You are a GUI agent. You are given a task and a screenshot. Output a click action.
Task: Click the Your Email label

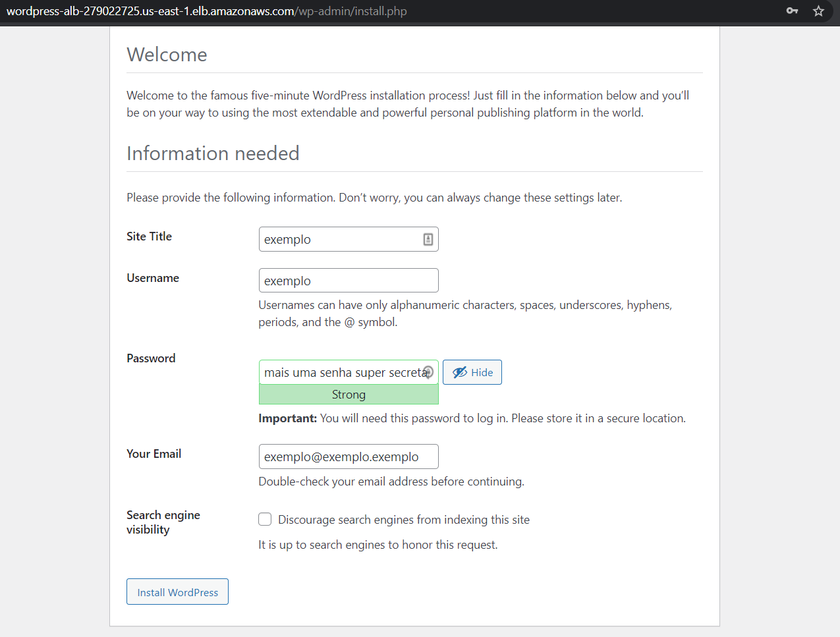tap(154, 454)
